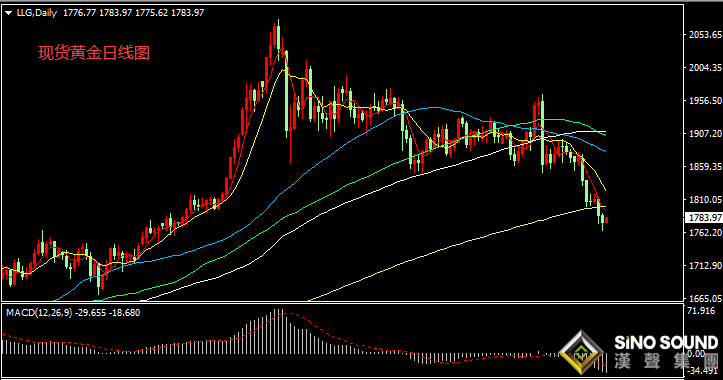This screenshot has width=723, height=380.
Task: Click the 1665.05 price axis label
Action: click(705, 298)
